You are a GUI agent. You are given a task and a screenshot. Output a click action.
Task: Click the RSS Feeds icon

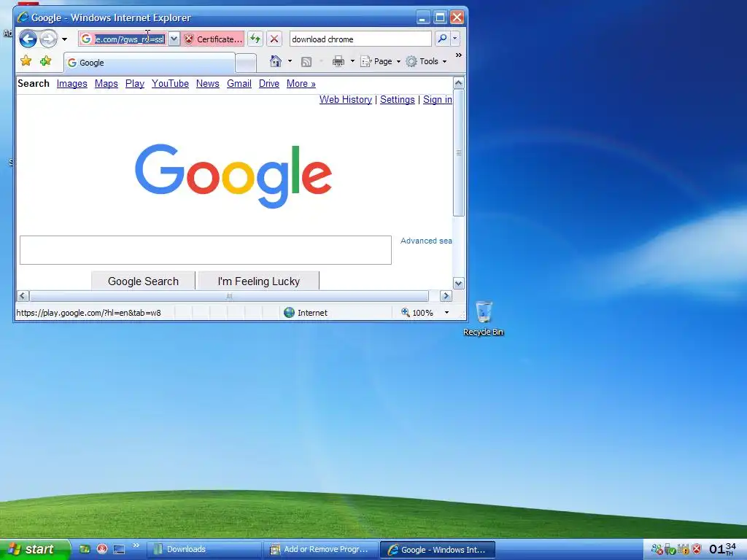click(x=306, y=61)
